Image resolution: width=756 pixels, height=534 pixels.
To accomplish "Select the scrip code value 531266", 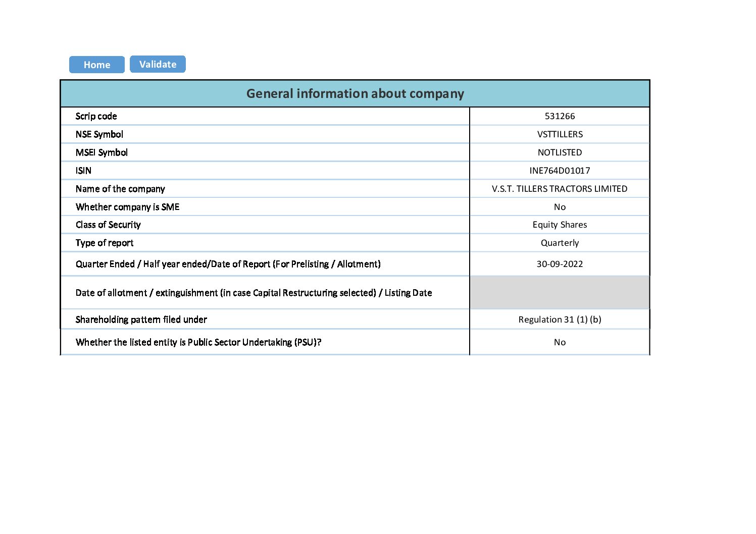I will [559, 116].
